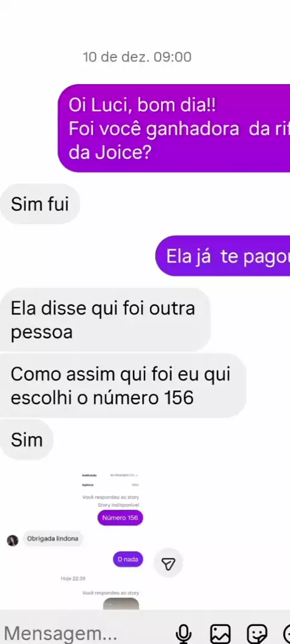290x644 pixels.
Task: Tap the purple 'Número 156' bubble in screenshot
Action: (x=120, y=518)
